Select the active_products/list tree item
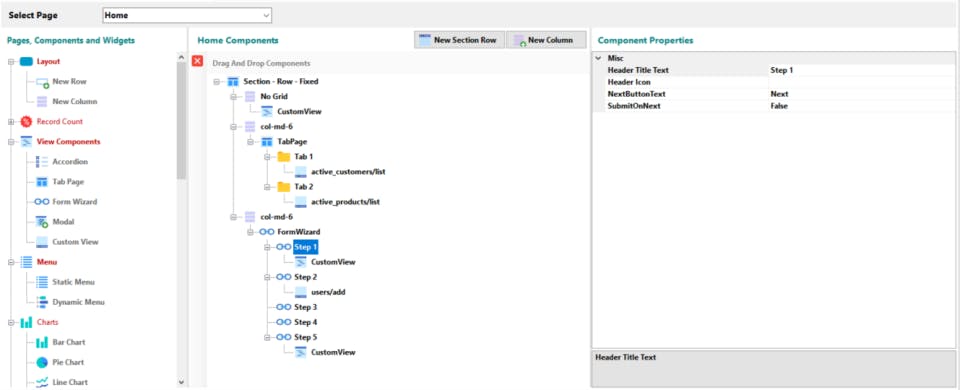960x390 pixels. pyautogui.click(x=345, y=201)
